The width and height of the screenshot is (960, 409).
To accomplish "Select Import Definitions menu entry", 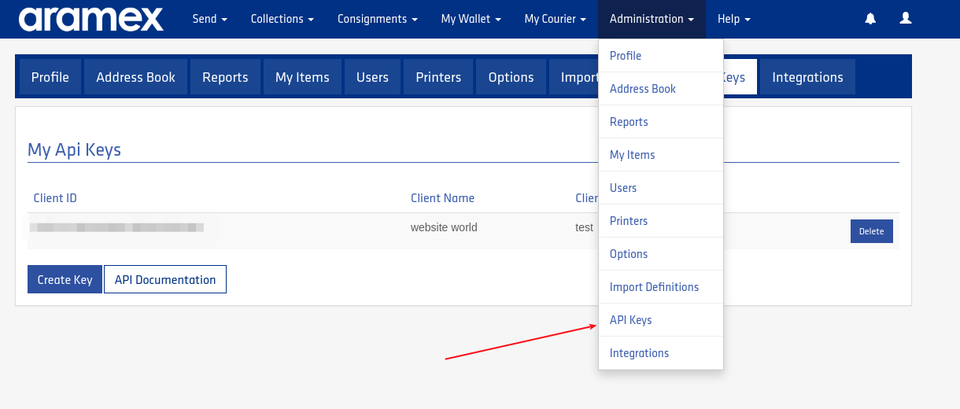I will (654, 287).
